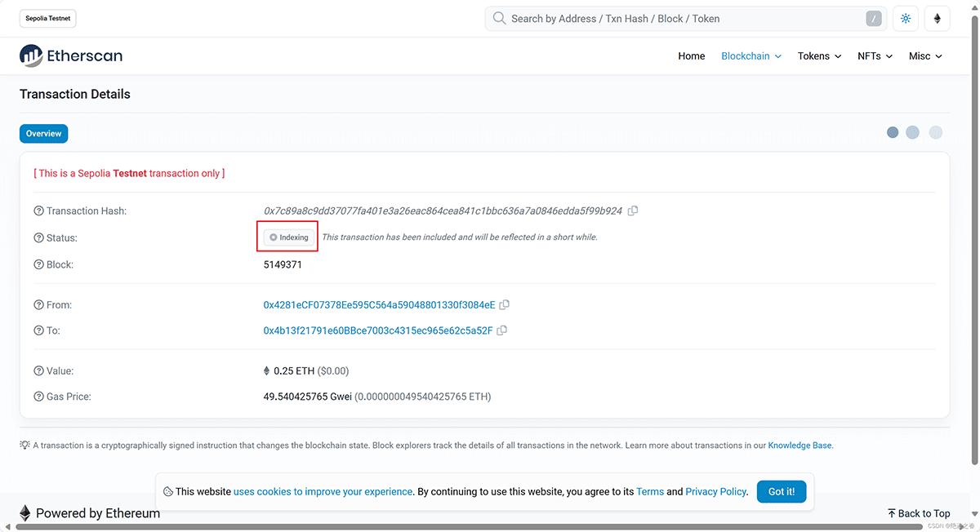This screenshot has height=532, width=980.
Task: Click the Etherscan logo
Action: point(71,56)
